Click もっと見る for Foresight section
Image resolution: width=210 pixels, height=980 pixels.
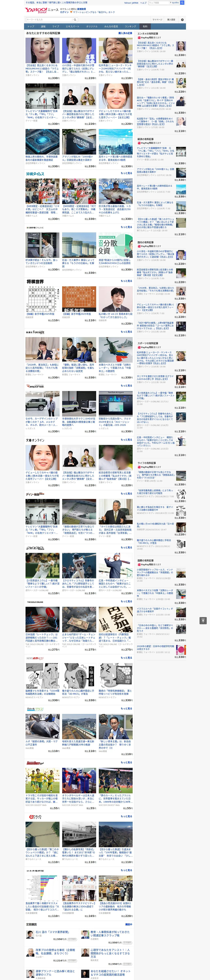tap(127, 331)
